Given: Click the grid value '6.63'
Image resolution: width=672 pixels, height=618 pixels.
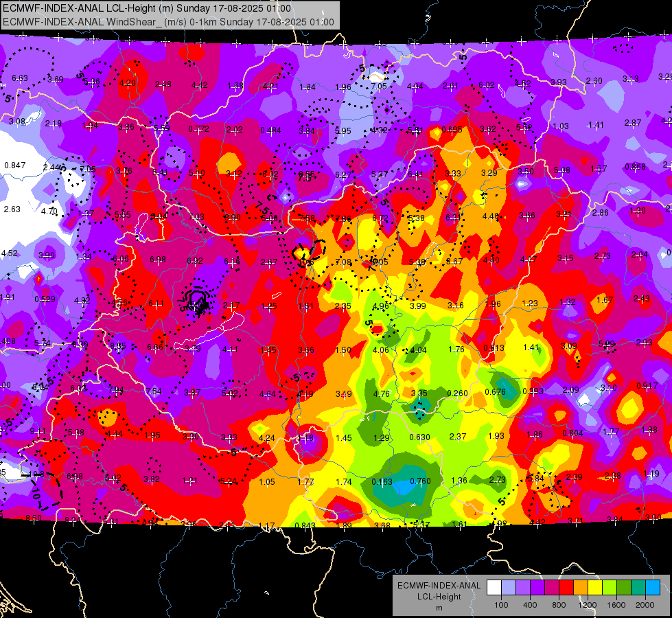Looking at the screenshot, I should [20, 78].
